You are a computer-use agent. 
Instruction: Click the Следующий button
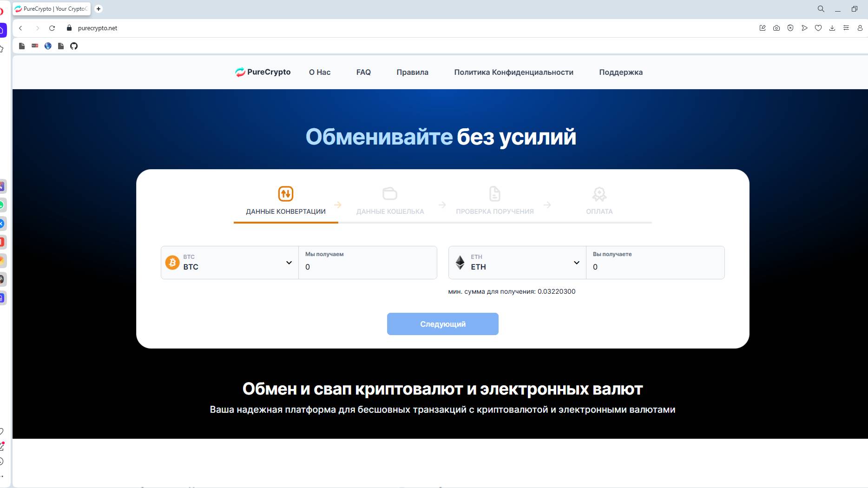[443, 324]
